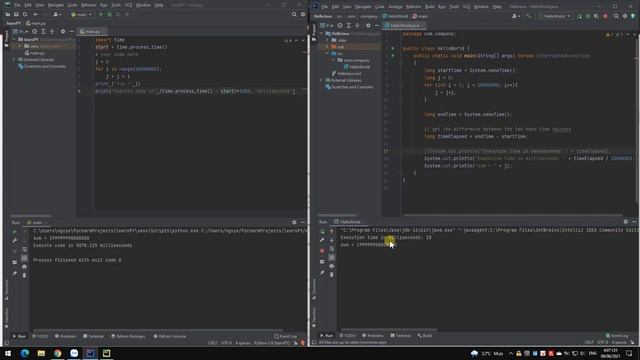This screenshot has height=360, width=640.
Task: Open IntelliJ settings gear in top toolbar
Action: tap(625, 16)
